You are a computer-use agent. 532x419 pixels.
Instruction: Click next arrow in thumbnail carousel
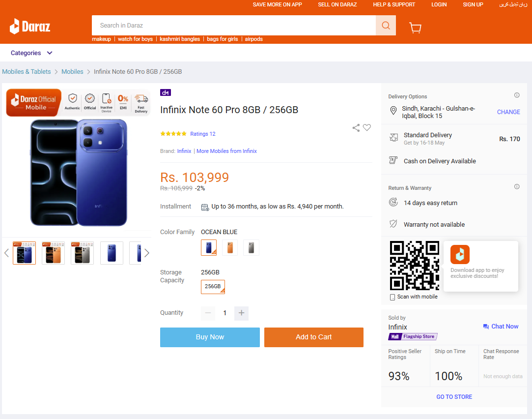click(146, 253)
